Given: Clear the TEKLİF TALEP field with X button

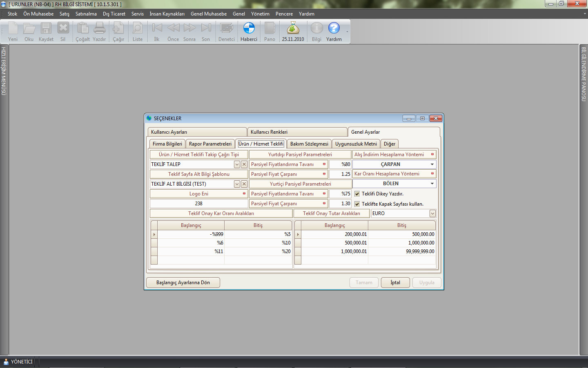Looking at the screenshot, I should tap(244, 164).
